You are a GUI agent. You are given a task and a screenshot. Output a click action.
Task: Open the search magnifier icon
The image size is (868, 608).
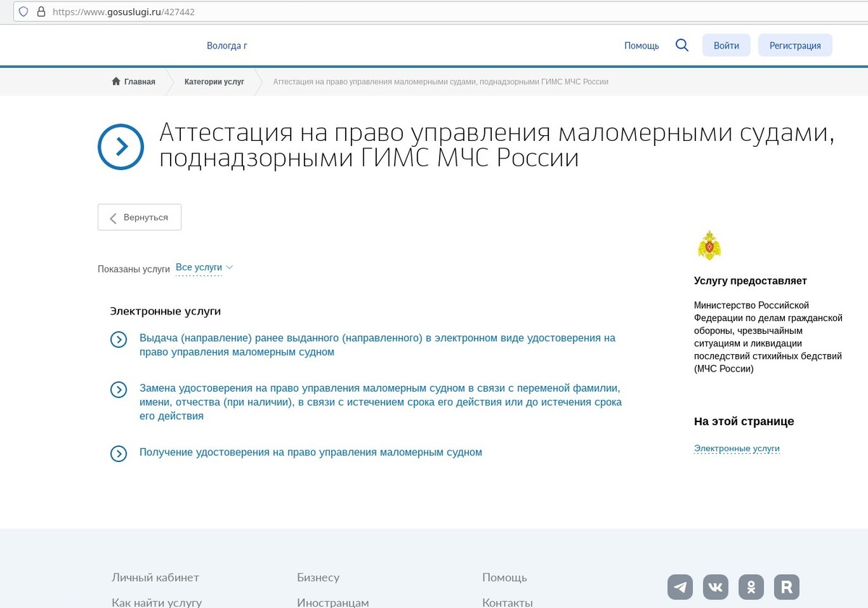click(681, 45)
